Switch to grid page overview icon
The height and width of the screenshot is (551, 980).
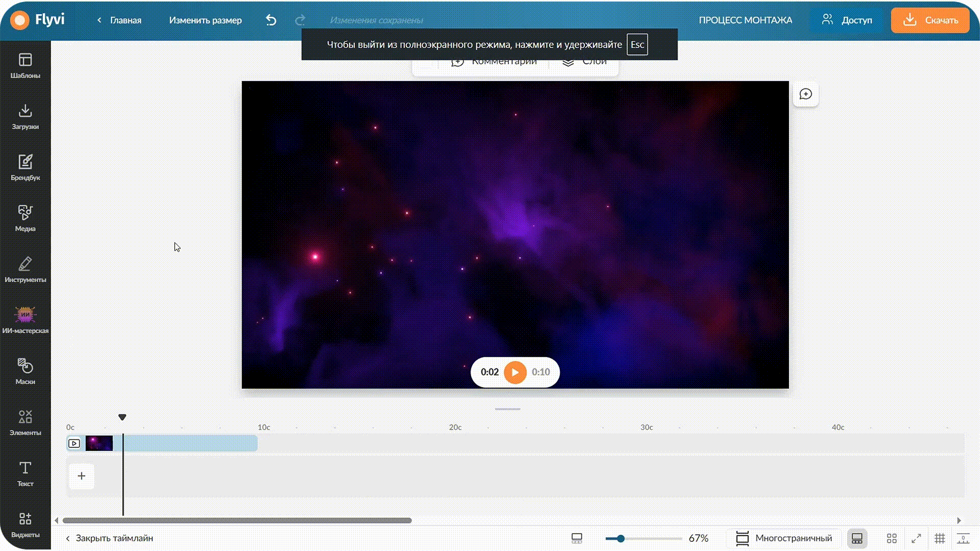pyautogui.click(x=892, y=538)
